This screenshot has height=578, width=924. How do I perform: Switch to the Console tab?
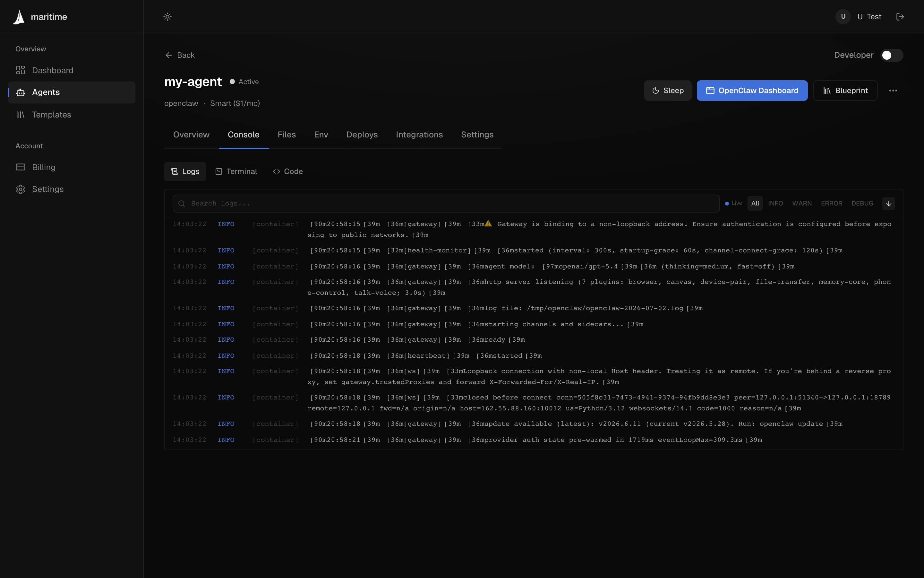coord(244,135)
